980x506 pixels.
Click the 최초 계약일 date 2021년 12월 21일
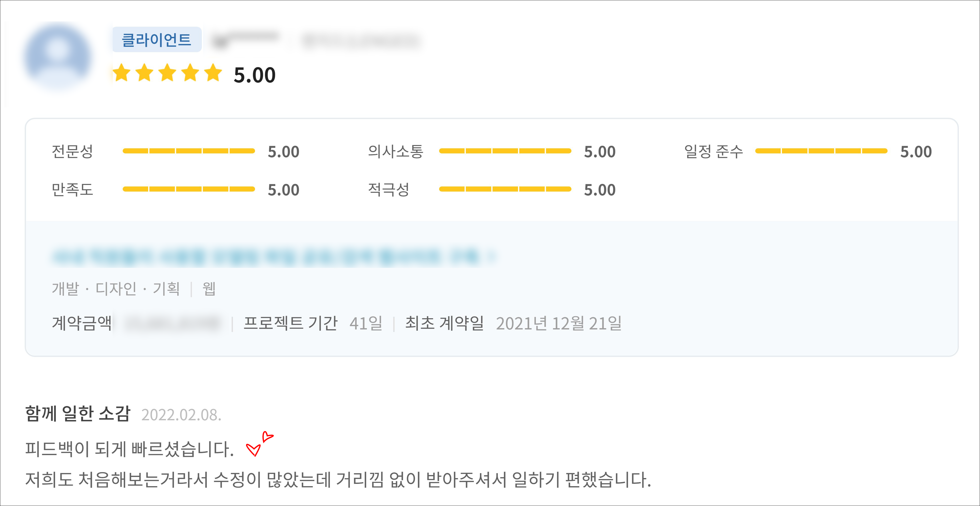pyautogui.click(x=558, y=323)
